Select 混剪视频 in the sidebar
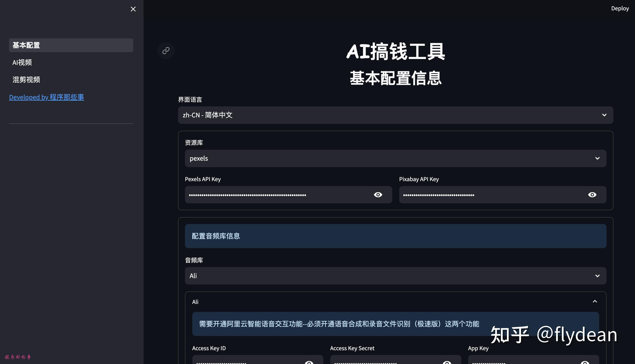This screenshot has height=364, width=635. tap(26, 79)
